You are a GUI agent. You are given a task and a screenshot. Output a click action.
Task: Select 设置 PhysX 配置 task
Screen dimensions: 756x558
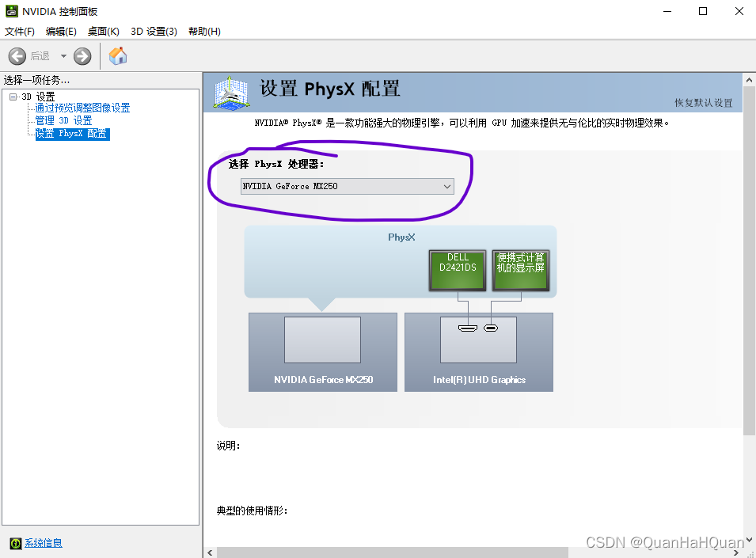pos(72,134)
